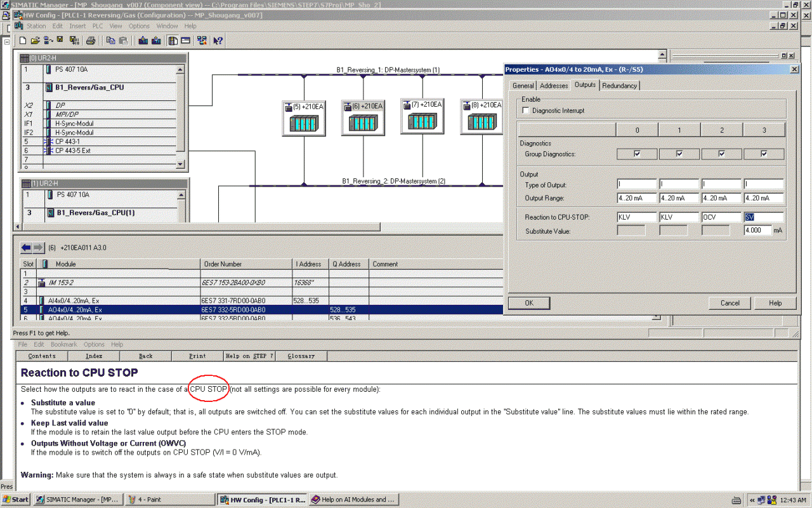This screenshot has width=812, height=508.
Task: Uncheck Group Diagnostics for channel 0
Action: click(x=637, y=154)
